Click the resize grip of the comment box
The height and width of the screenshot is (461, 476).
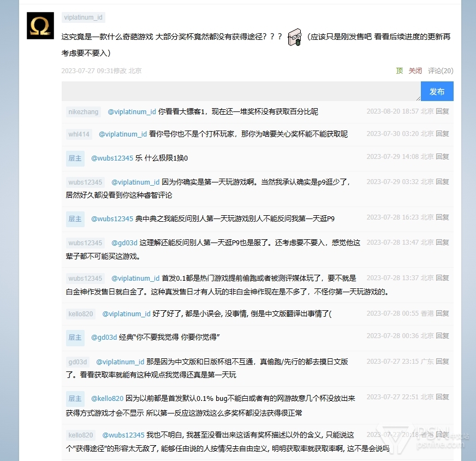coord(418,98)
